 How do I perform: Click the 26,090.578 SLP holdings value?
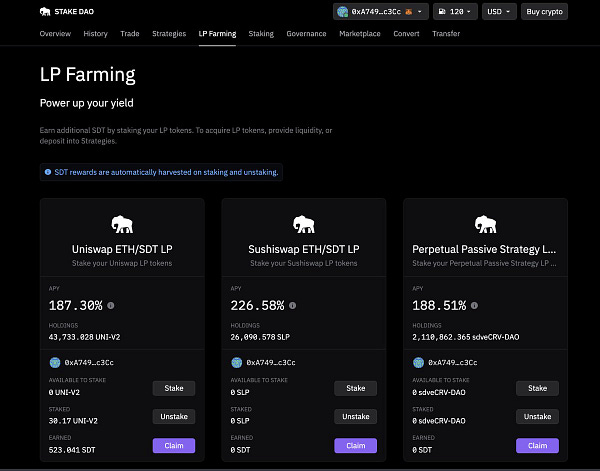tap(260, 337)
